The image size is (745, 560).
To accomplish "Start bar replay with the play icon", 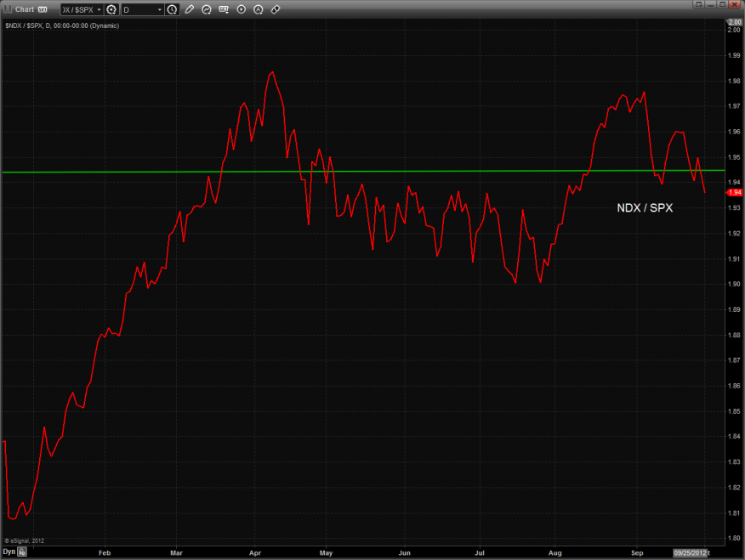I will pyautogui.click(x=242, y=9).
